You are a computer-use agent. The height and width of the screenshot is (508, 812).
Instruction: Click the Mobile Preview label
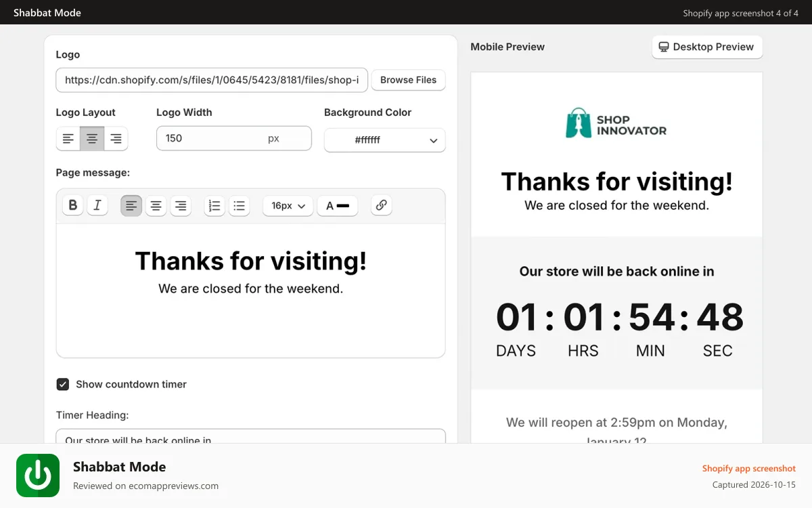tap(507, 47)
